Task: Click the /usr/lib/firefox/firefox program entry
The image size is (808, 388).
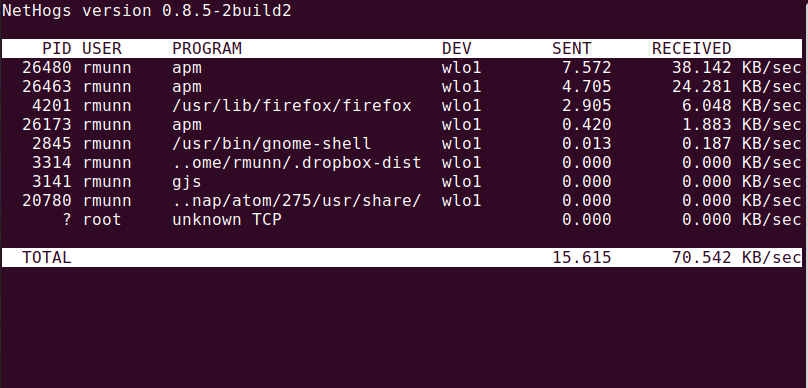Action: click(292, 106)
